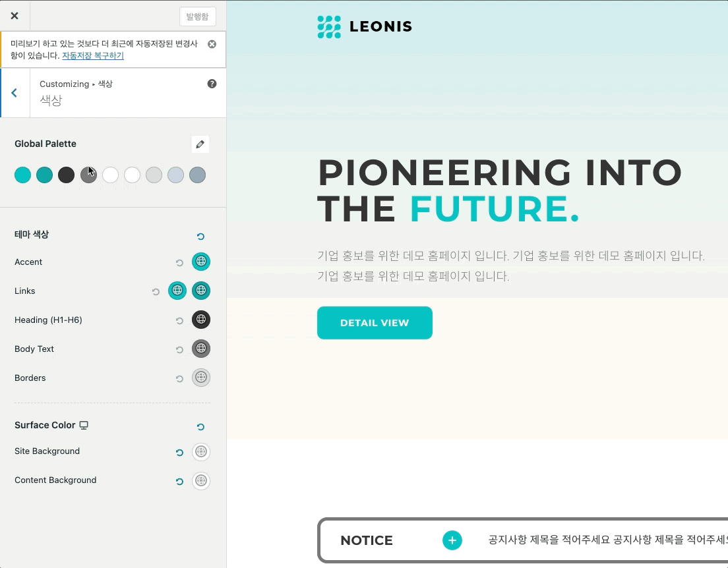Open the Body Text color picker globe
Screen dimensions: 728x568
(201, 349)
